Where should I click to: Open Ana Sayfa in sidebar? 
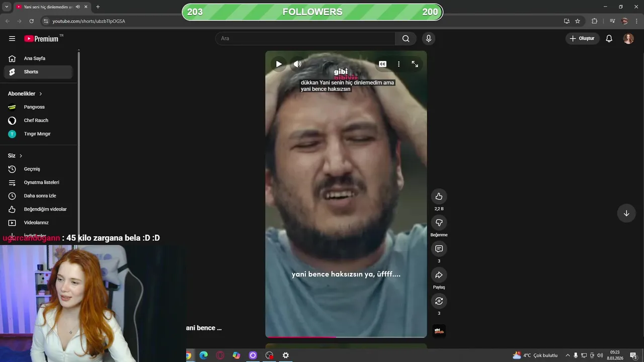tap(38, 58)
